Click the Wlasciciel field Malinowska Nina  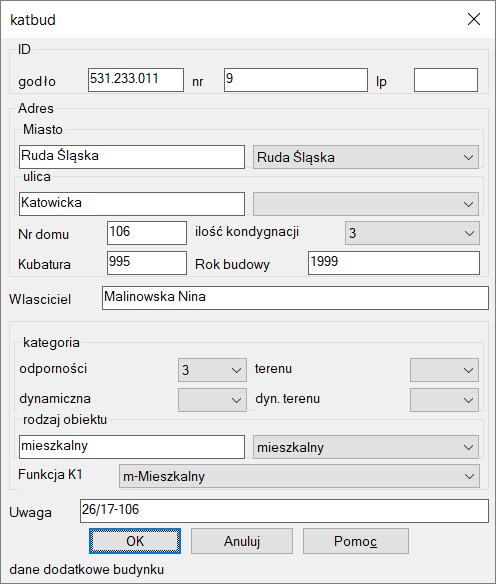pyautogui.click(x=295, y=298)
